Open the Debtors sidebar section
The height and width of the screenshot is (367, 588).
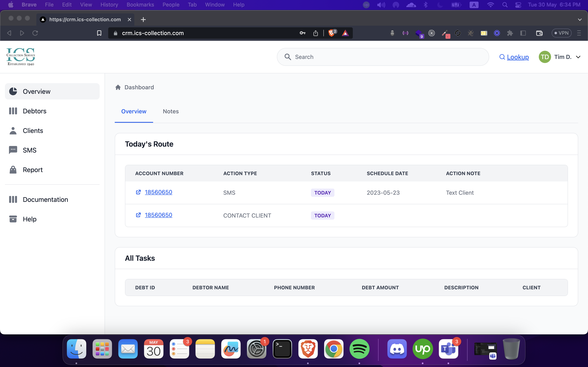pos(35,111)
